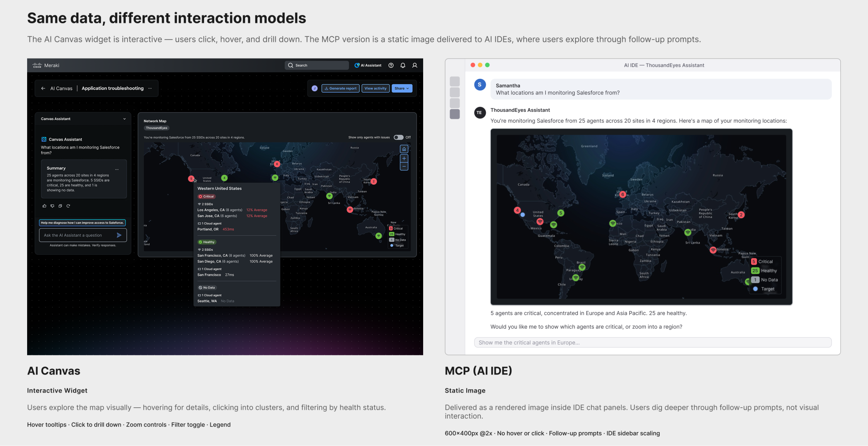Viewport: 868px width, 446px height.
Task: Open the user profile icon
Action: pyautogui.click(x=415, y=65)
